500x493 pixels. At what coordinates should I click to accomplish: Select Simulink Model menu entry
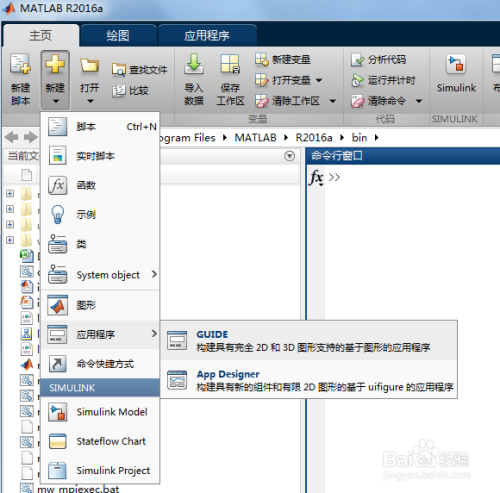coord(100,412)
